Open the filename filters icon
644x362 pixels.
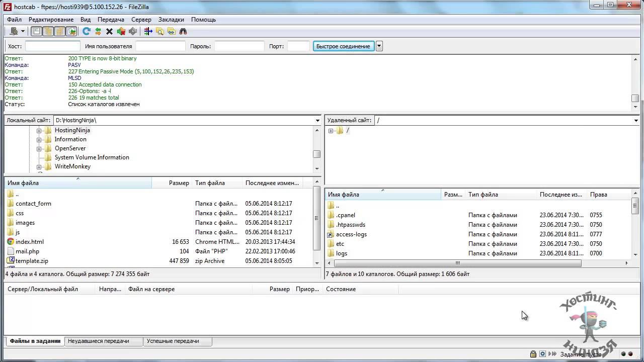[x=148, y=31]
